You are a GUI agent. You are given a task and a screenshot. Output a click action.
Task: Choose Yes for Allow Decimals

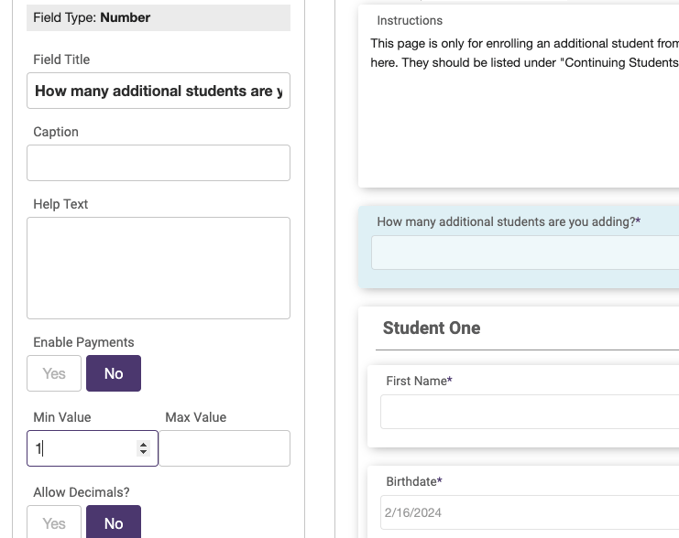(54, 522)
